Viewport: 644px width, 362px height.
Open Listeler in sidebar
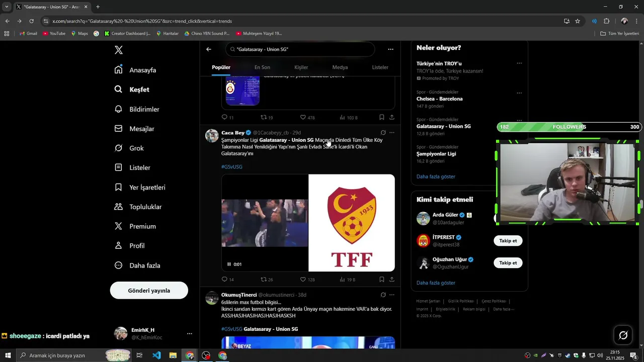tap(132, 167)
